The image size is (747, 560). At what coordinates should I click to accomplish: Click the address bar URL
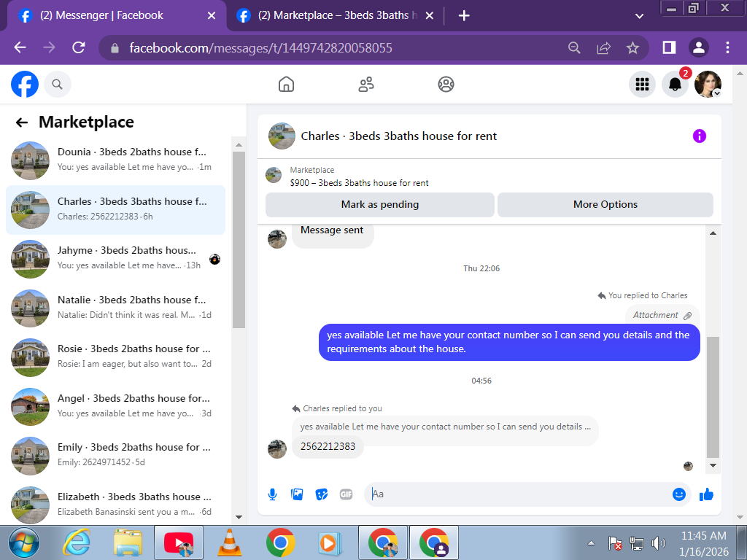pyautogui.click(x=260, y=48)
